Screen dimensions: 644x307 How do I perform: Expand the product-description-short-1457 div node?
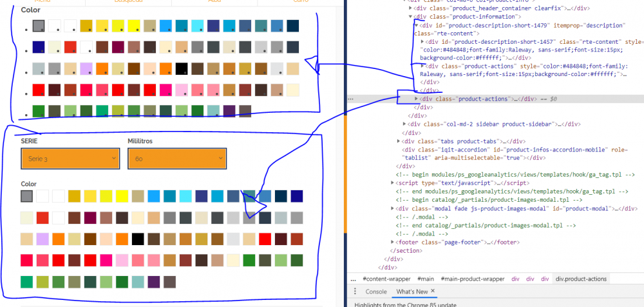422,41
